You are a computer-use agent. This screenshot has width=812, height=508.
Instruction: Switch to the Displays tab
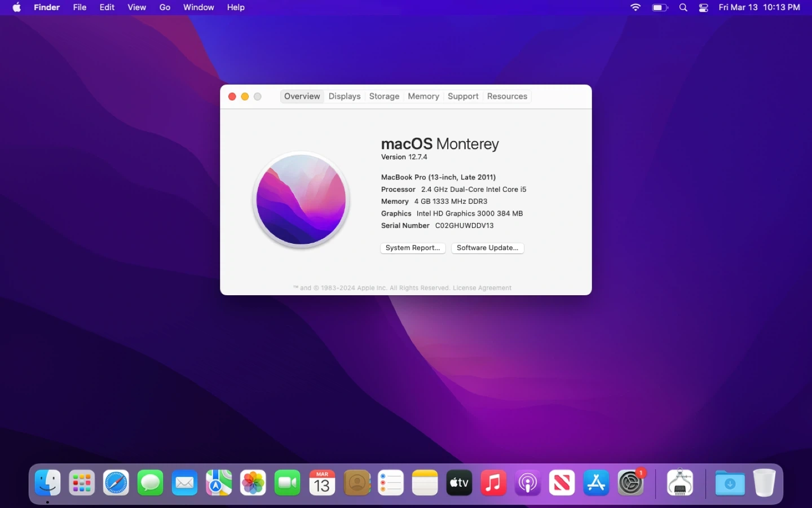point(344,97)
